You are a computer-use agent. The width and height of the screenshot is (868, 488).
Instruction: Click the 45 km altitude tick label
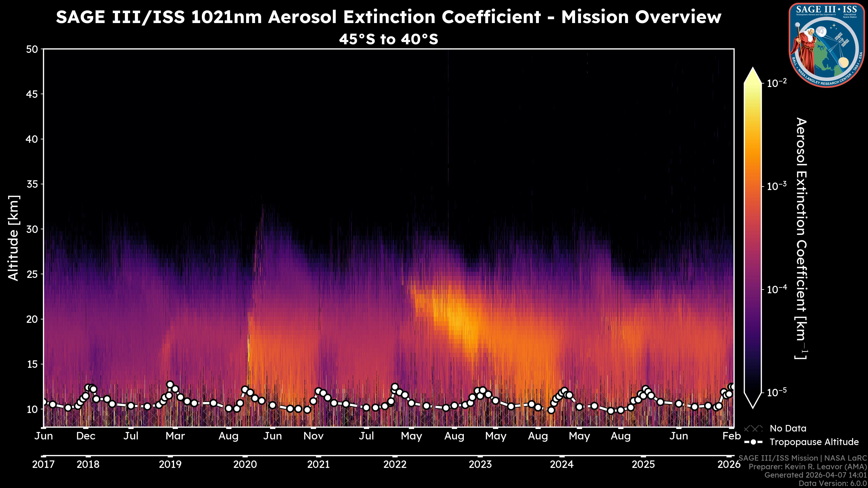point(32,94)
